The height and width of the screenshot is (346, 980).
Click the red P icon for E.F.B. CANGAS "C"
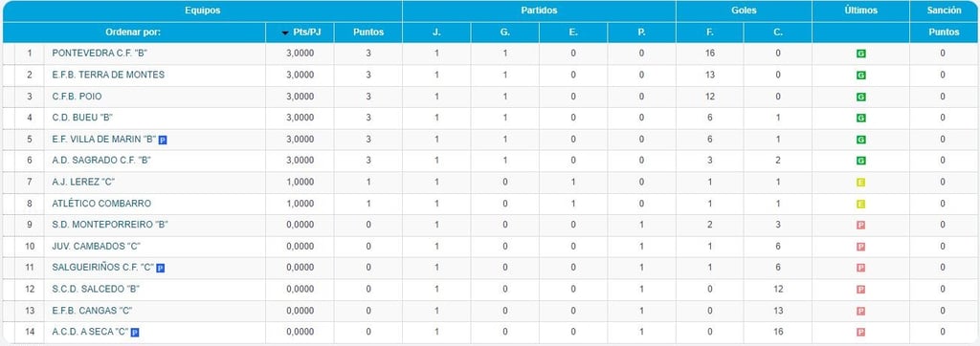(x=860, y=311)
